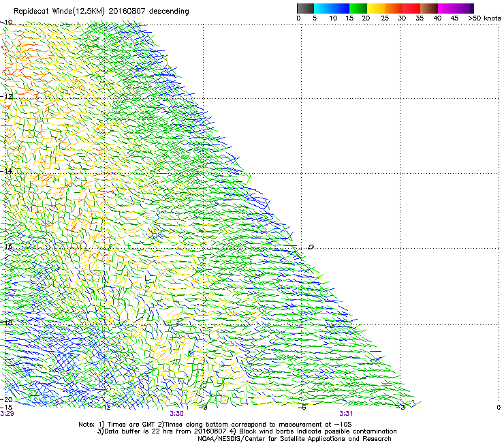Click the longitude axis label '-6'

pyautogui.click(x=302, y=408)
